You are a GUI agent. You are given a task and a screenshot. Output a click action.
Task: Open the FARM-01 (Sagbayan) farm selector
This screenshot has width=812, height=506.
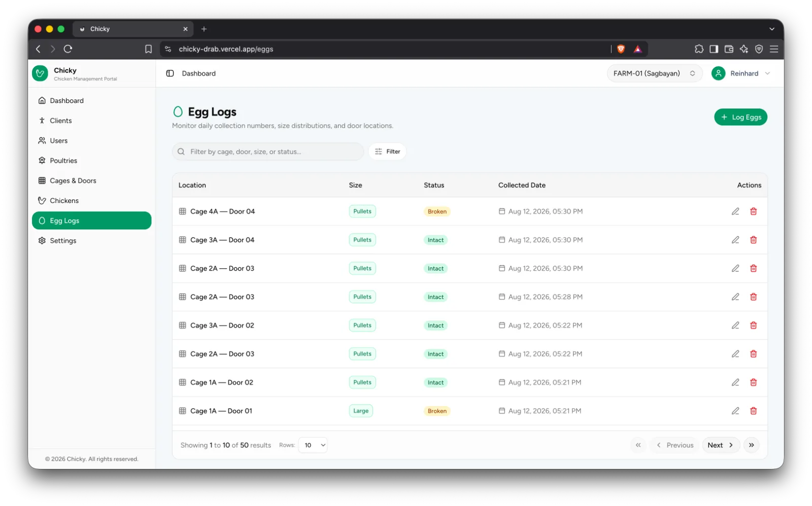click(x=655, y=74)
